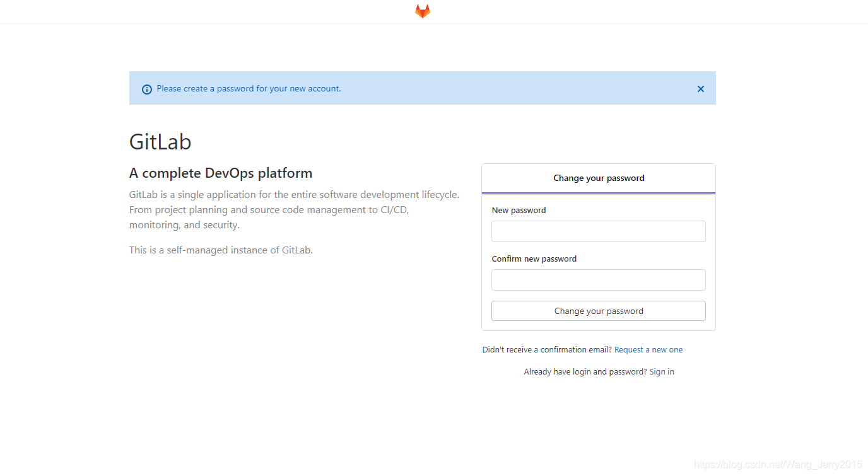This screenshot has height=476, width=868.
Task: Focus the Confirm new password field
Action: [599, 280]
